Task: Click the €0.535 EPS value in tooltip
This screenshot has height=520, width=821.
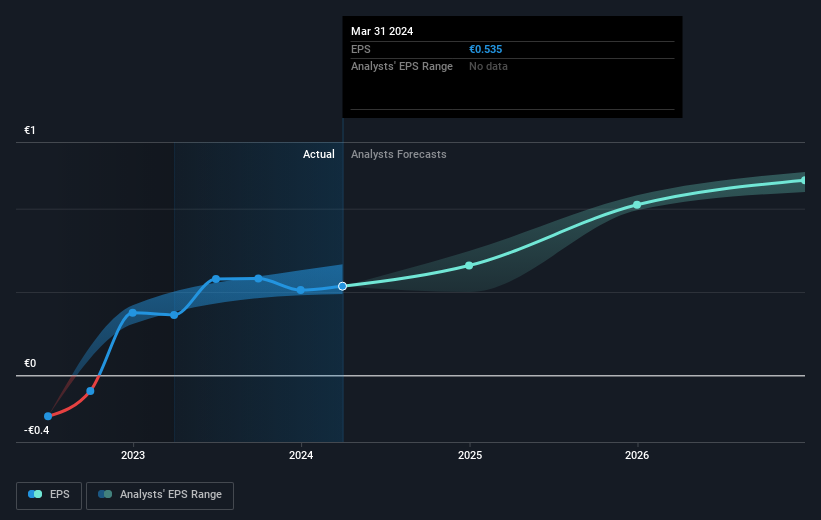Action: click(x=485, y=49)
